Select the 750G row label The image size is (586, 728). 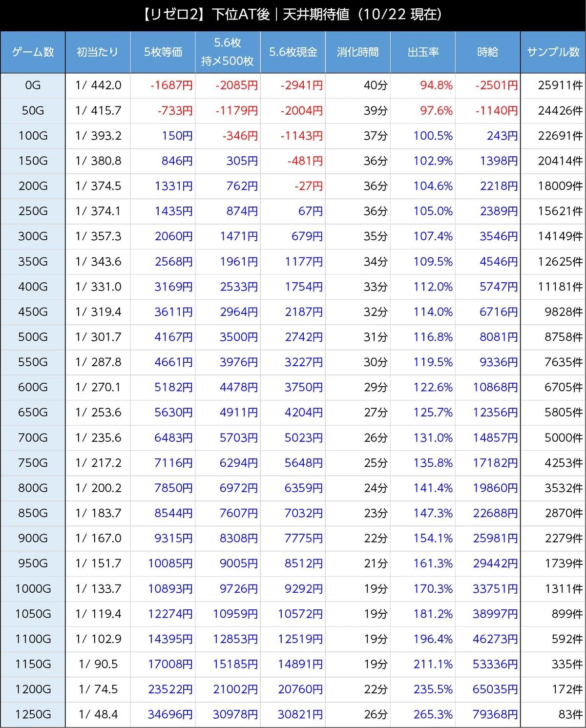click(33, 463)
